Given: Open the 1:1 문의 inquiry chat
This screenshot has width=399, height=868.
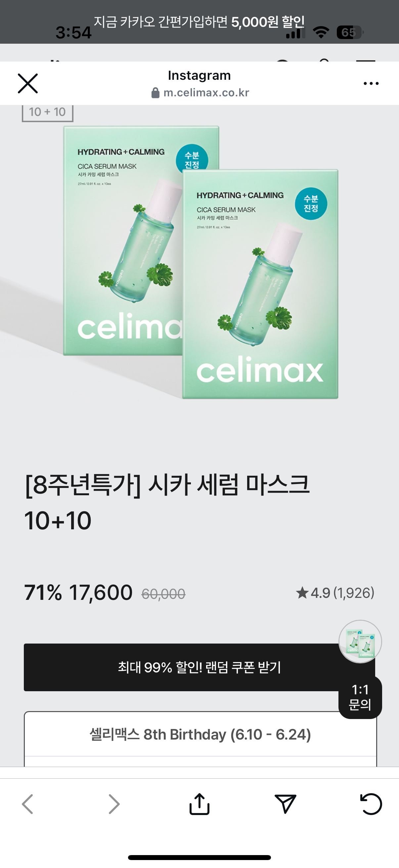Looking at the screenshot, I should point(360,698).
